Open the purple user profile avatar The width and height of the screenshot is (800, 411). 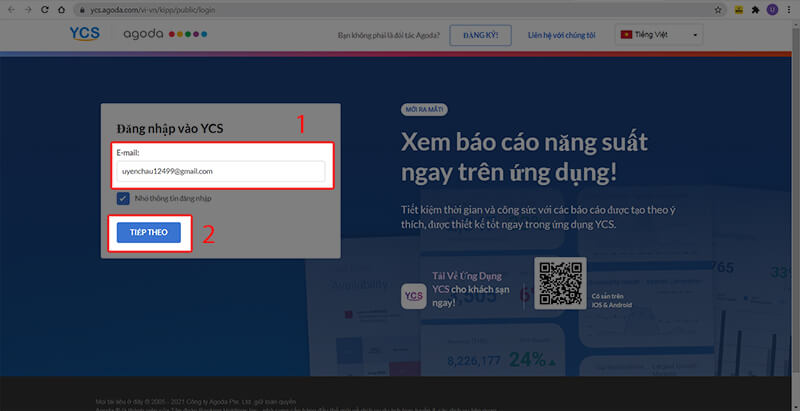click(771, 8)
